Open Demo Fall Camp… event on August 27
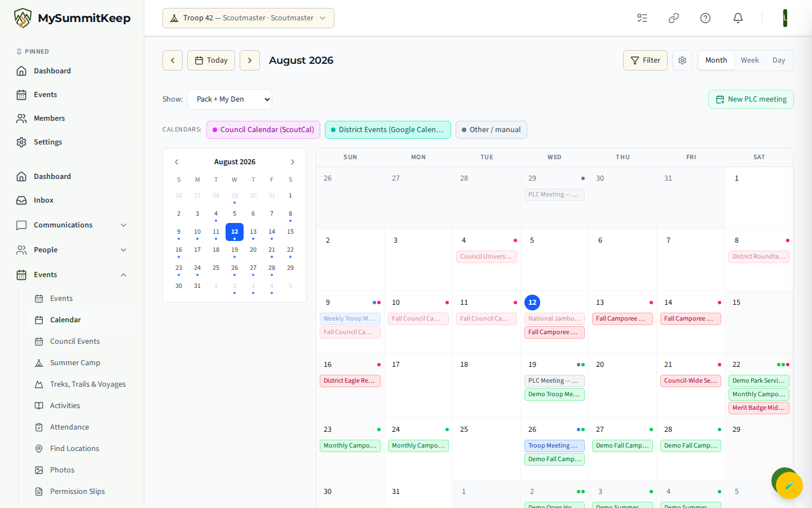The image size is (812, 508). pos(623,446)
